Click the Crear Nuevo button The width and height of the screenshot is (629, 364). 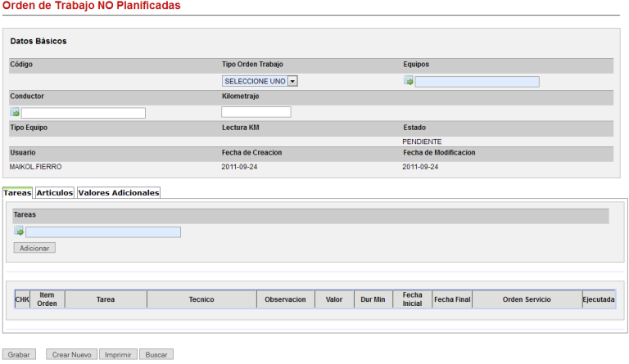click(x=71, y=355)
